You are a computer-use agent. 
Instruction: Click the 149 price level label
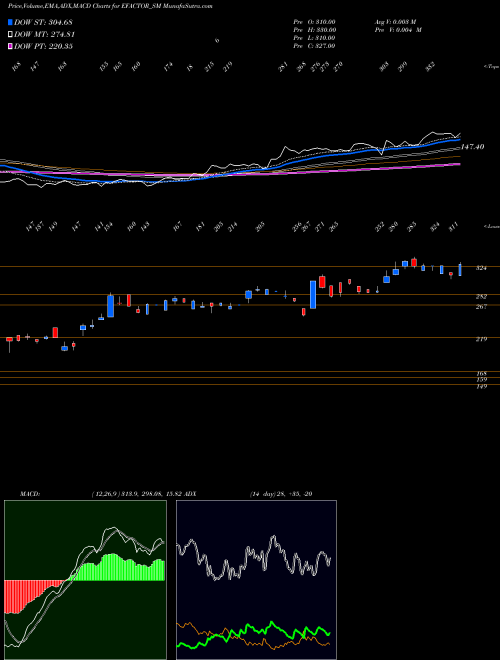click(x=481, y=386)
